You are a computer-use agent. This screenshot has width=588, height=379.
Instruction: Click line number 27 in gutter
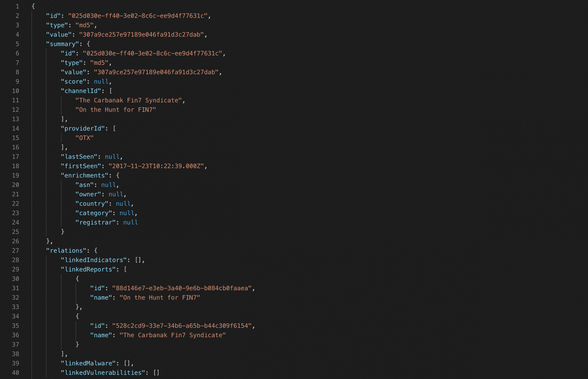16,250
